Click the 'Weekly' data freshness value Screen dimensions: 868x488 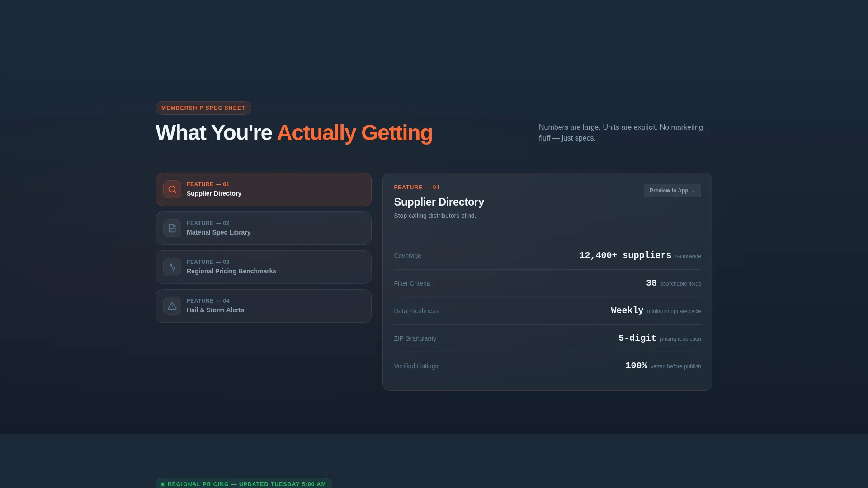pos(627,310)
